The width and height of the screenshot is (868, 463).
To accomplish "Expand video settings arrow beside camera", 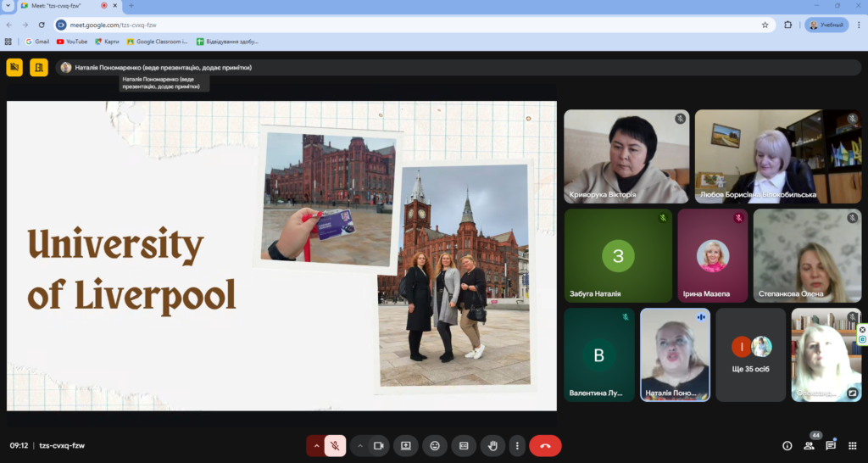I will 359,445.
